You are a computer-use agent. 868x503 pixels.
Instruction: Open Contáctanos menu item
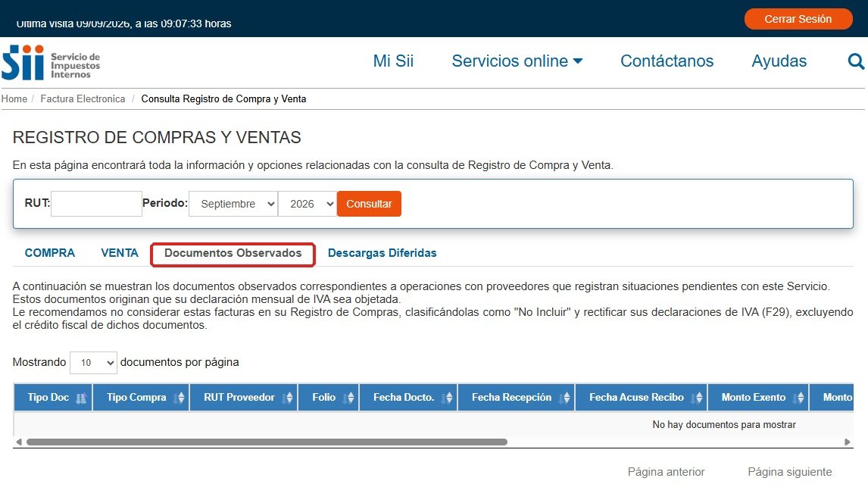tap(667, 61)
